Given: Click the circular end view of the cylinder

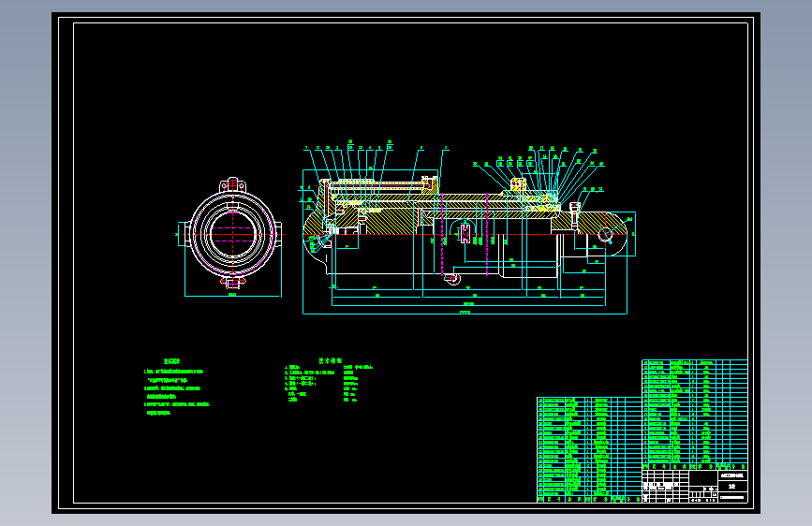Looking at the screenshot, I should (233, 234).
